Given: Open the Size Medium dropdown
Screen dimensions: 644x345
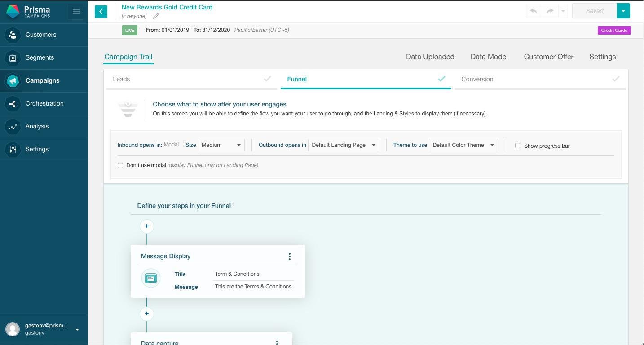Looking at the screenshot, I should pos(221,145).
